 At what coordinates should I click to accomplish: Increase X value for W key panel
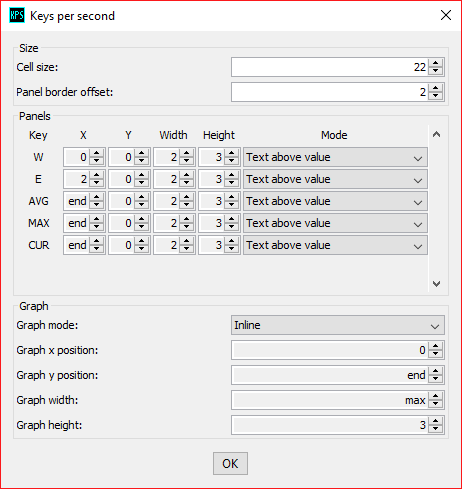(x=97, y=153)
